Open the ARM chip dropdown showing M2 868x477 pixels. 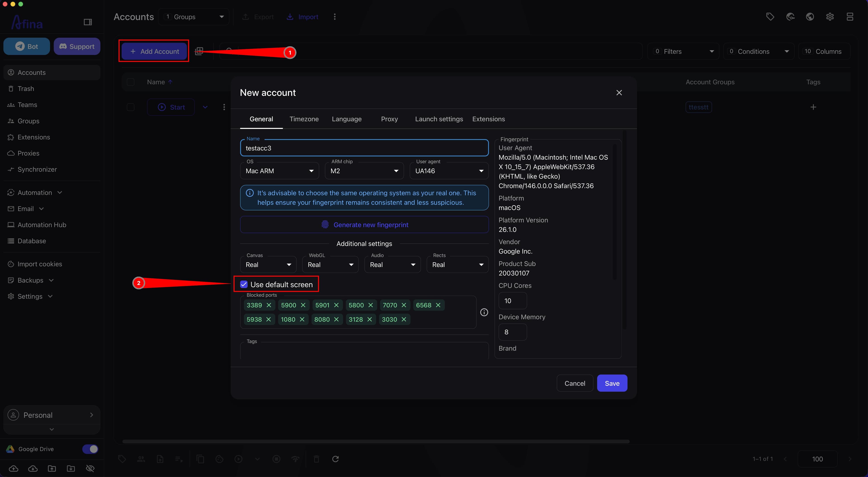[x=364, y=171]
